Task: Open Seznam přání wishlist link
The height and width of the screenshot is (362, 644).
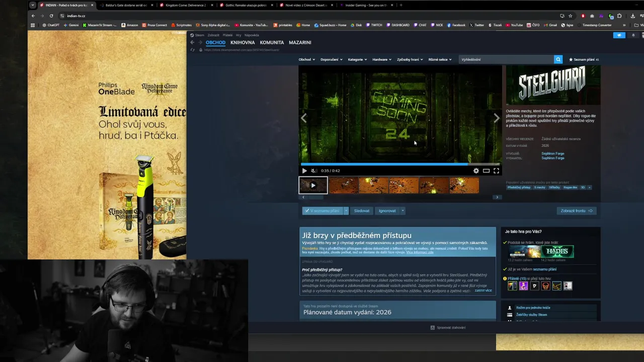Action: click(584, 59)
